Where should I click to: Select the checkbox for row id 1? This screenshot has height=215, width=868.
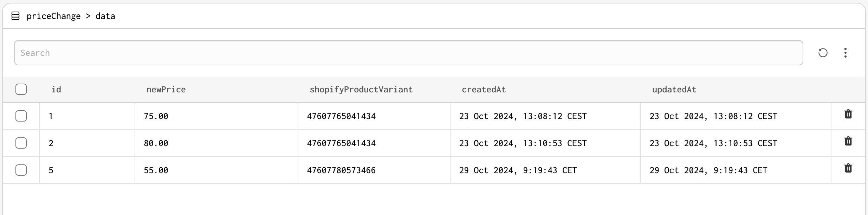pos(21,116)
